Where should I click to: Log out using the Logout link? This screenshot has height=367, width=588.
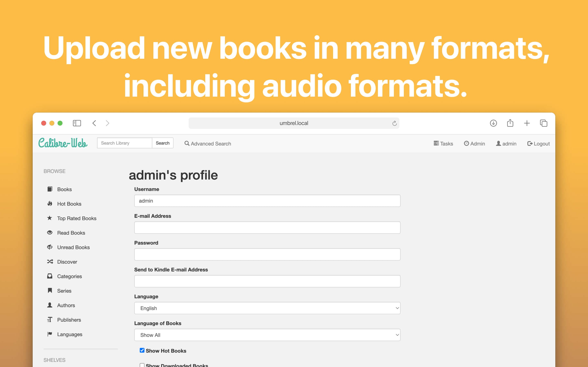click(538, 144)
